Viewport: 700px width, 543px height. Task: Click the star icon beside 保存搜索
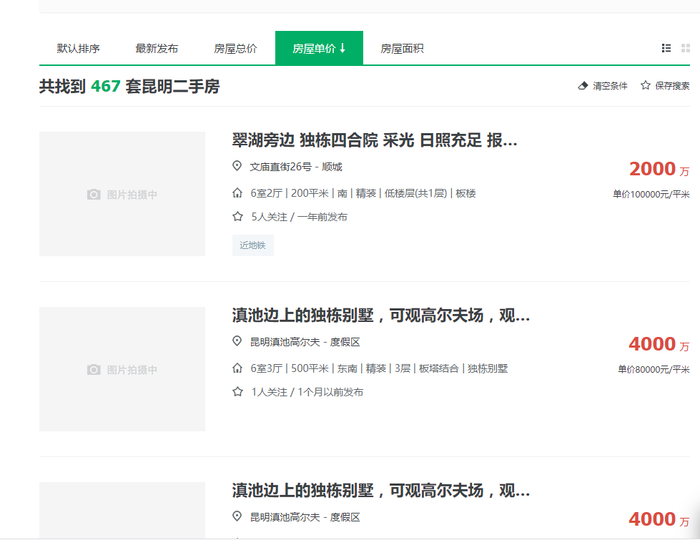point(646,86)
